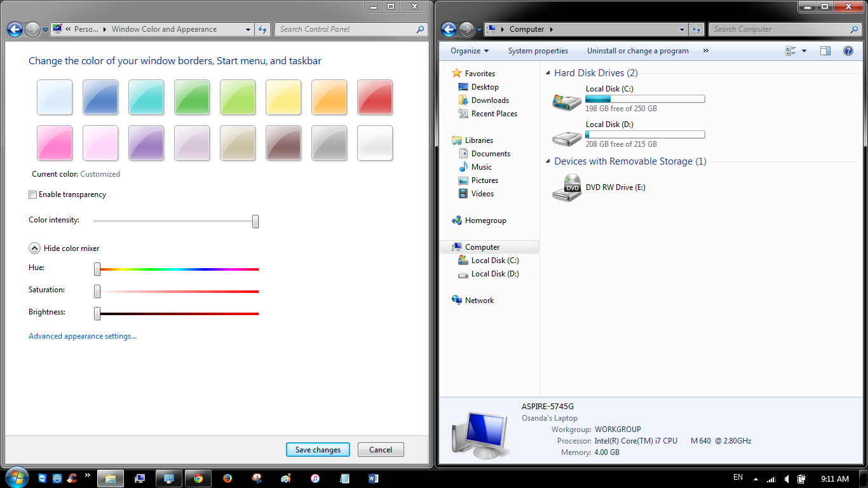The image size is (868, 488).
Task: Refresh the Window Color and Appearance address bar
Action: click(x=262, y=29)
